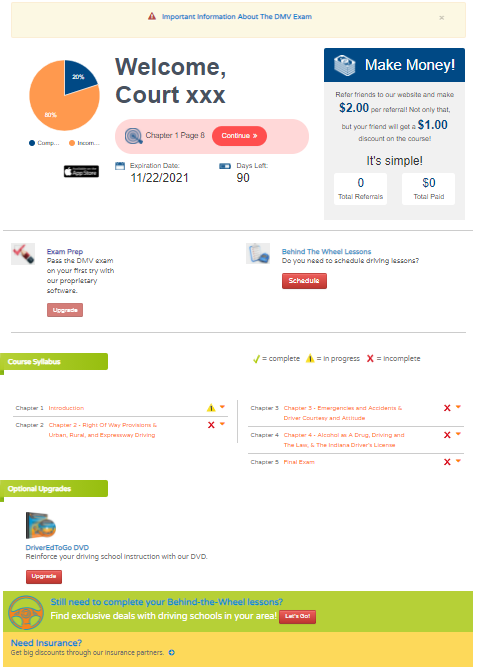Dismiss the DMV exam notice banner
This screenshot has width=477, height=672.
441,18
